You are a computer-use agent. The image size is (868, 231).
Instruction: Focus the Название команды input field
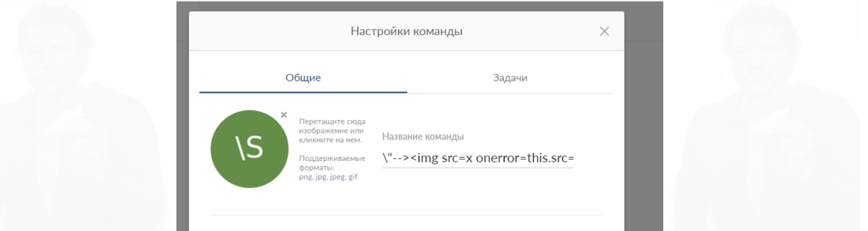pos(478,158)
